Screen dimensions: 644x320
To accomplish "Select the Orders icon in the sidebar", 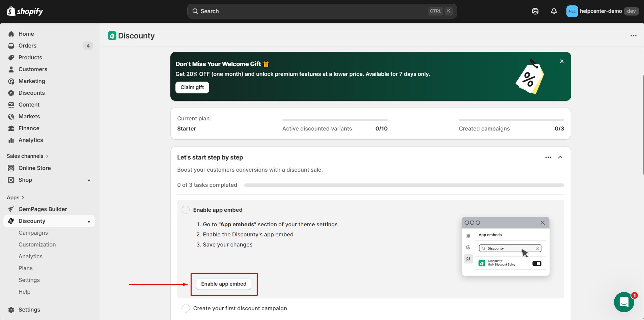I will (x=11, y=46).
